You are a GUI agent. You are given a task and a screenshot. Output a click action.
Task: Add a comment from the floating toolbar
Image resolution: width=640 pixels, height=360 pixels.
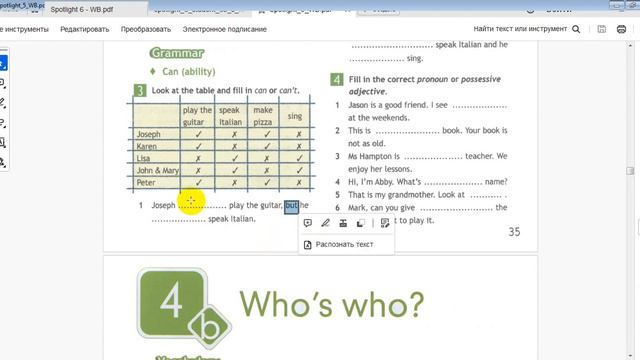(308, 223)
